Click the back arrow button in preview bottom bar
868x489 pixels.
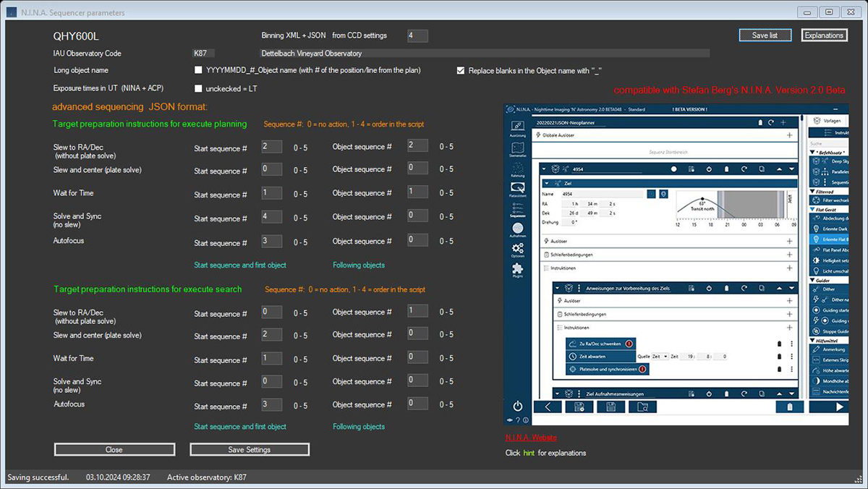pyautogui.click(x=548, y=407)
